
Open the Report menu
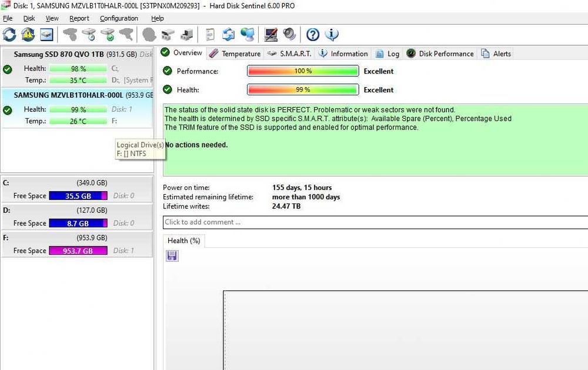79,18
